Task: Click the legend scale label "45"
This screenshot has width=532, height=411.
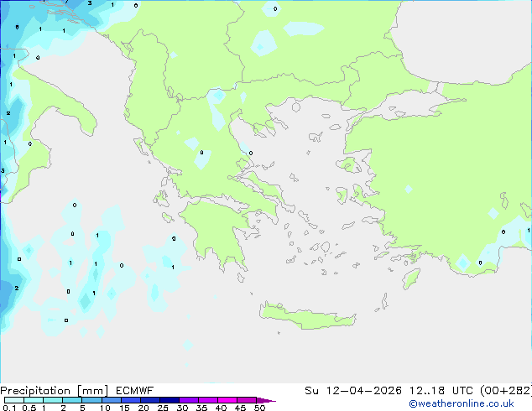Action: 240,408
